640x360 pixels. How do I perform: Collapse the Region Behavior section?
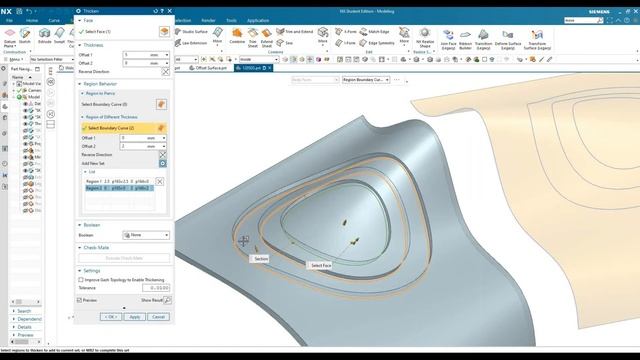coord(80,84)
